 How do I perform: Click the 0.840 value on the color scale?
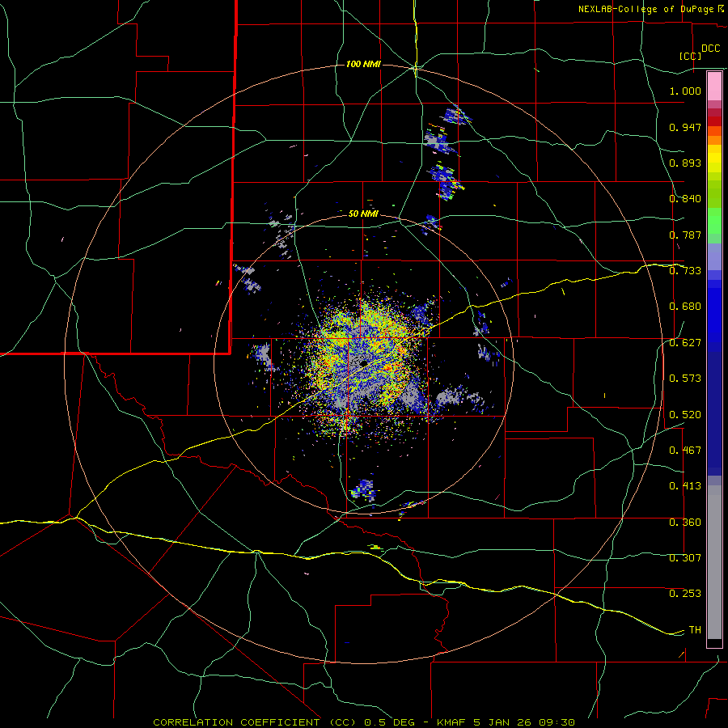685,199
